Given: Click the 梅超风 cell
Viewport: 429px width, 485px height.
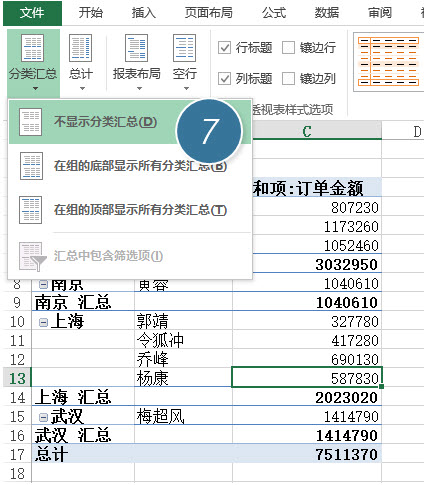Looking at the screenshot, I should [184, 417].
